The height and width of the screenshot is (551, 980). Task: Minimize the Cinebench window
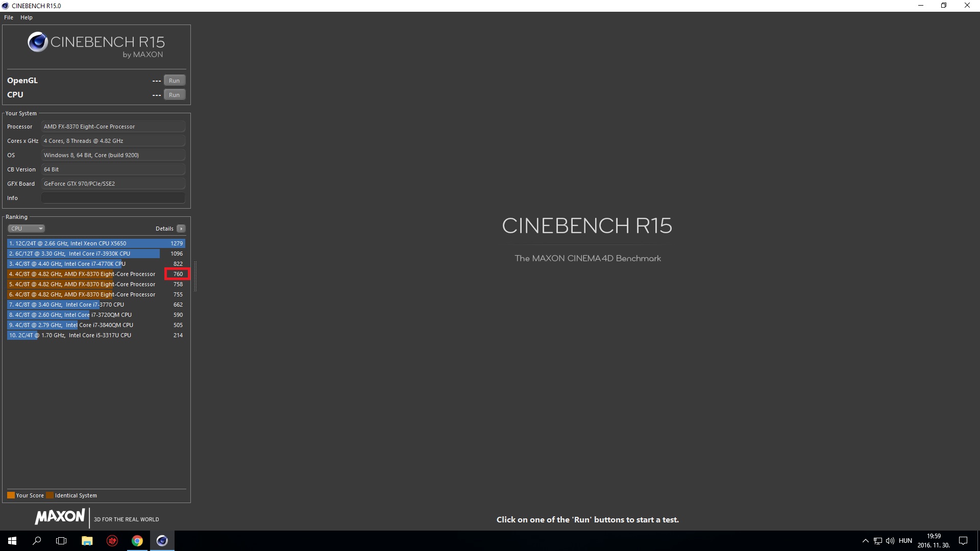[x=921, y=6]
